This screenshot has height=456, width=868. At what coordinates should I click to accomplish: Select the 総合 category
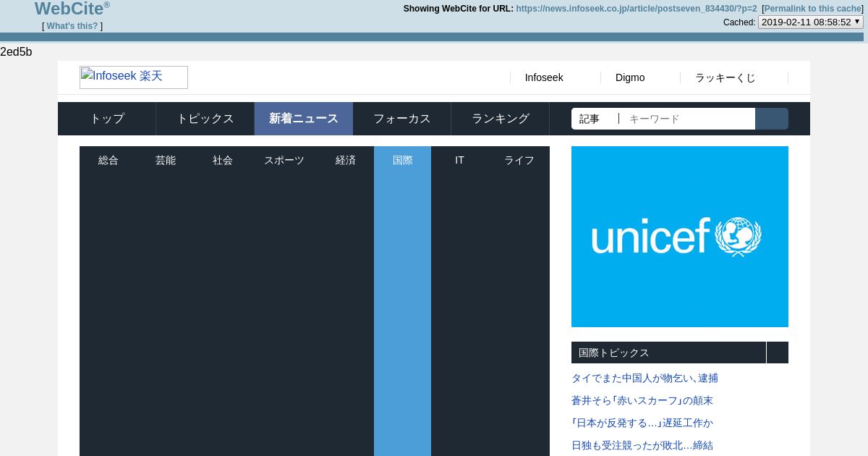(x=108, y=160)
